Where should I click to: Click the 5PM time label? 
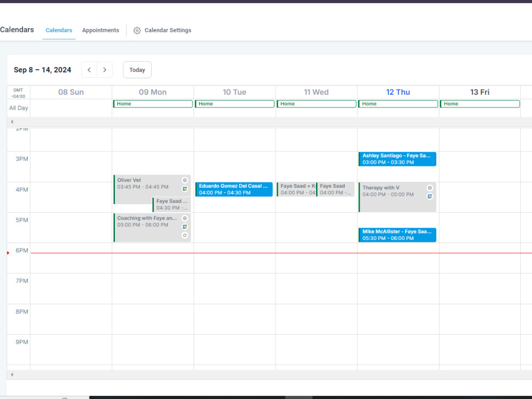[22, 220]
